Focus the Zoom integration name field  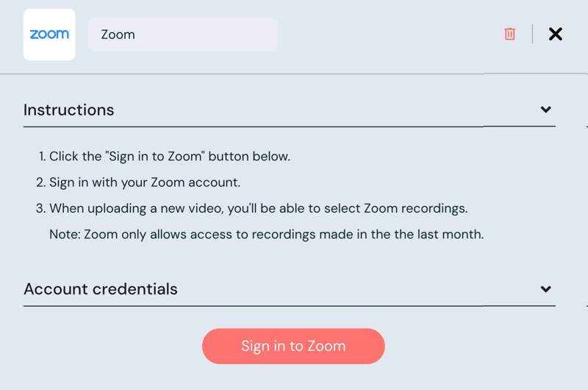tap(182, 35)
